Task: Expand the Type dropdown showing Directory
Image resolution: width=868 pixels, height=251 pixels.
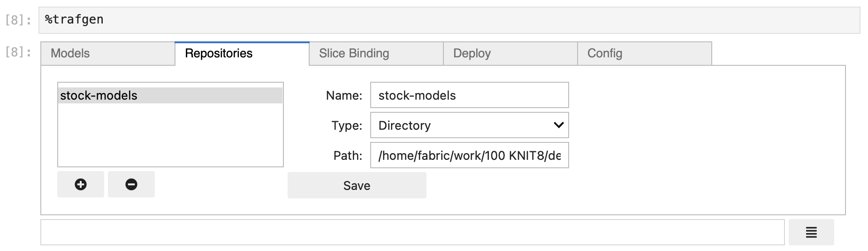Action: (469, 125)
